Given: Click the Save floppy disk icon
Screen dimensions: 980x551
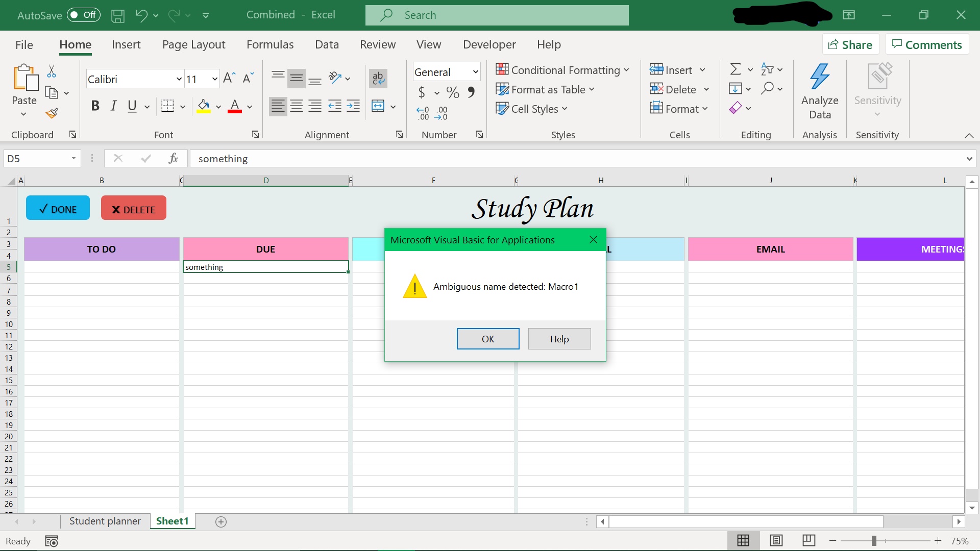Looking at the screenshot, I should click(118, 15).
